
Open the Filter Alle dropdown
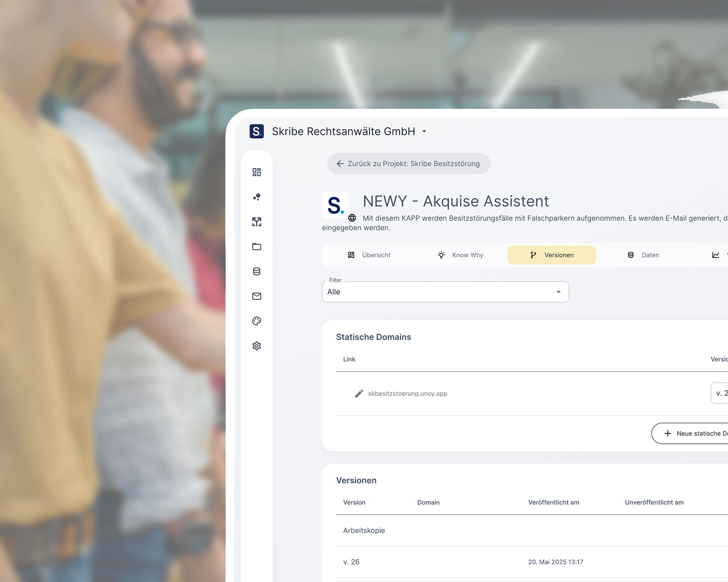(x=445, y=292)
